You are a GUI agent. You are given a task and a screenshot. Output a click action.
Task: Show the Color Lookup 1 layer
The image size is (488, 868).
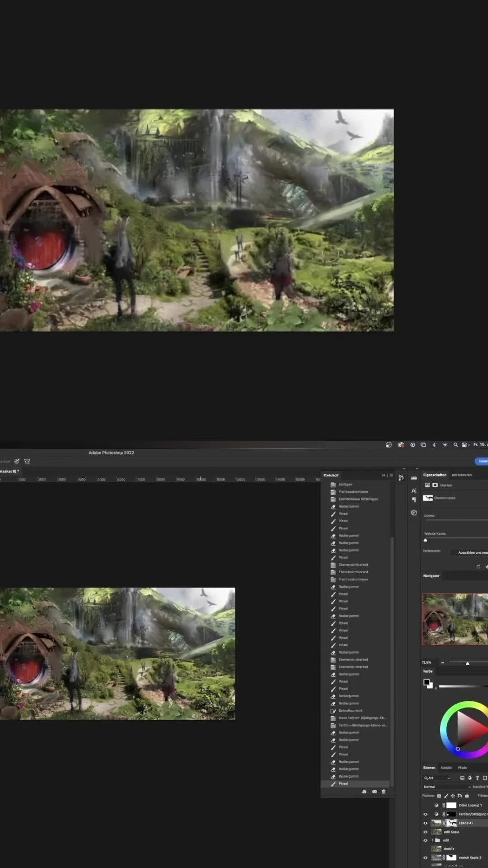pyautogui.click(x=425, y=805)
